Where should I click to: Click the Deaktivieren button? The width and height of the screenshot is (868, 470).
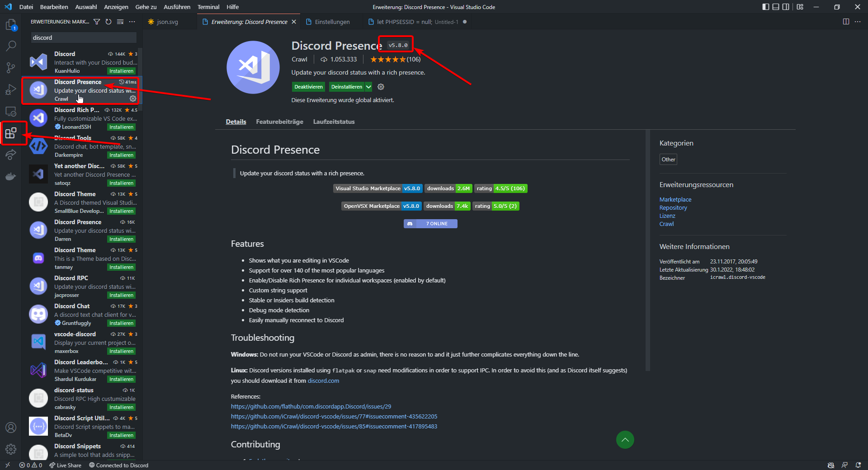(308, 87)
